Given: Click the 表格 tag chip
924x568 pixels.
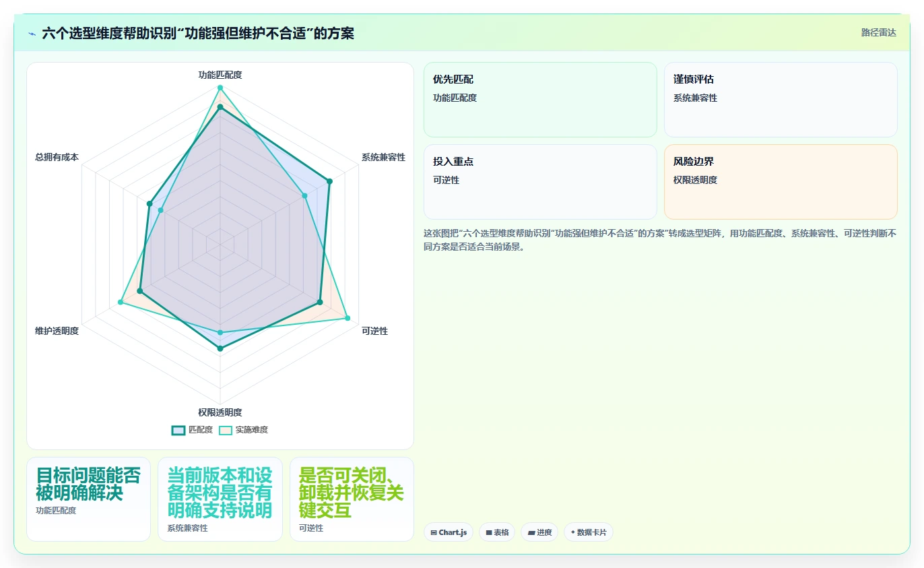Looking at the screenshot, I should pyautogui.click(x=497, y=532).
